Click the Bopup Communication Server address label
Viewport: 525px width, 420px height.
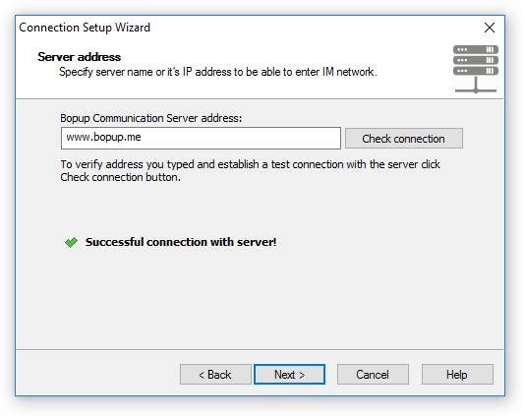(151, 118)
